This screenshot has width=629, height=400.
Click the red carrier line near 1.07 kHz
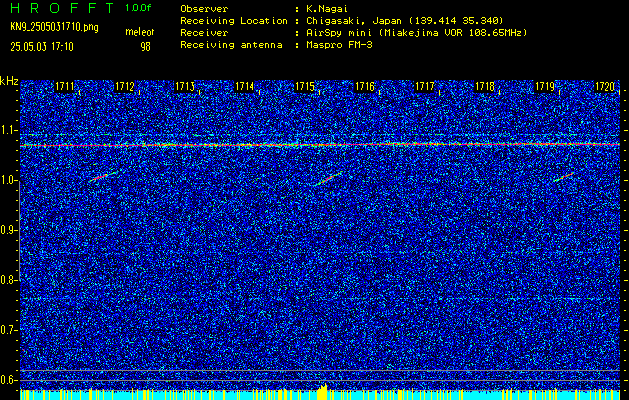pyautogui.click(x=320, y=144)
